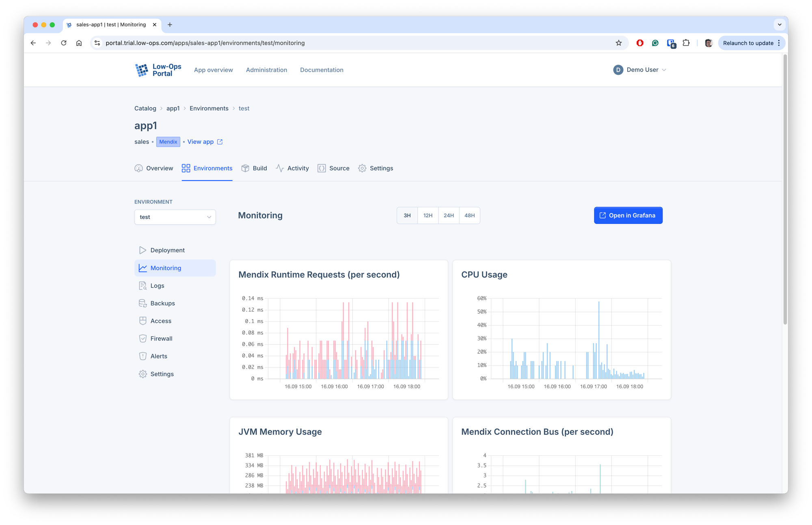Click View app external link
This screenshot has height=525, width=812.
205,142
